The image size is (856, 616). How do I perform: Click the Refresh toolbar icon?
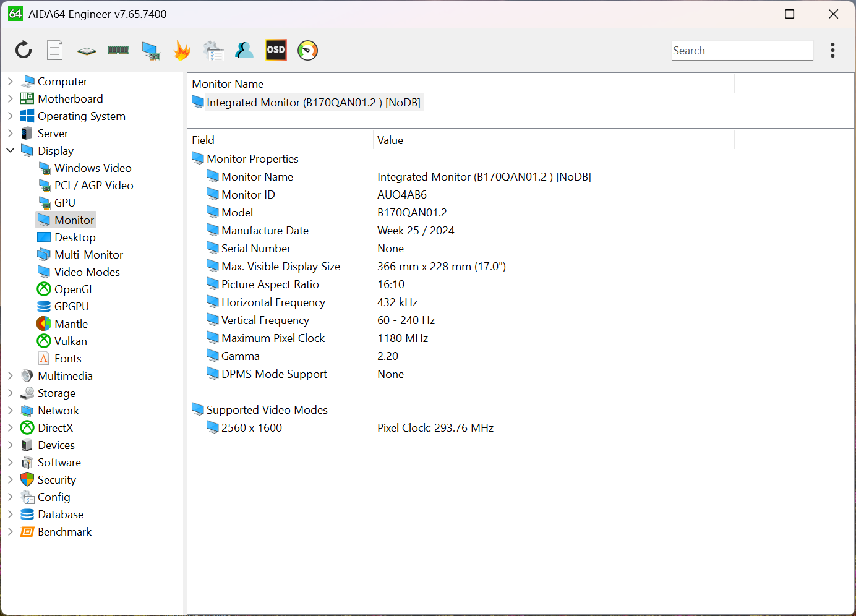pos(24,50)
